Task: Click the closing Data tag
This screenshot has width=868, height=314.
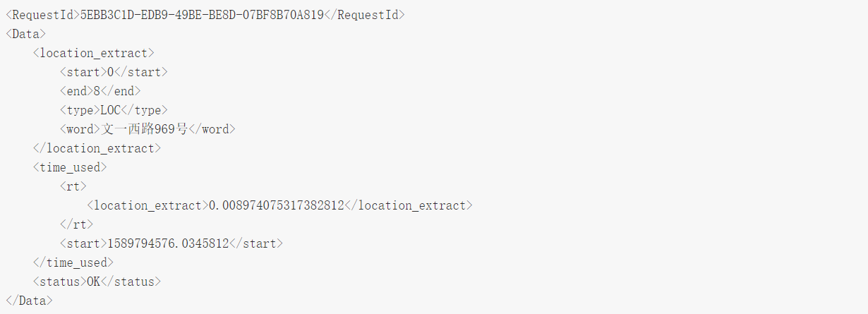Action: point(29,301)
